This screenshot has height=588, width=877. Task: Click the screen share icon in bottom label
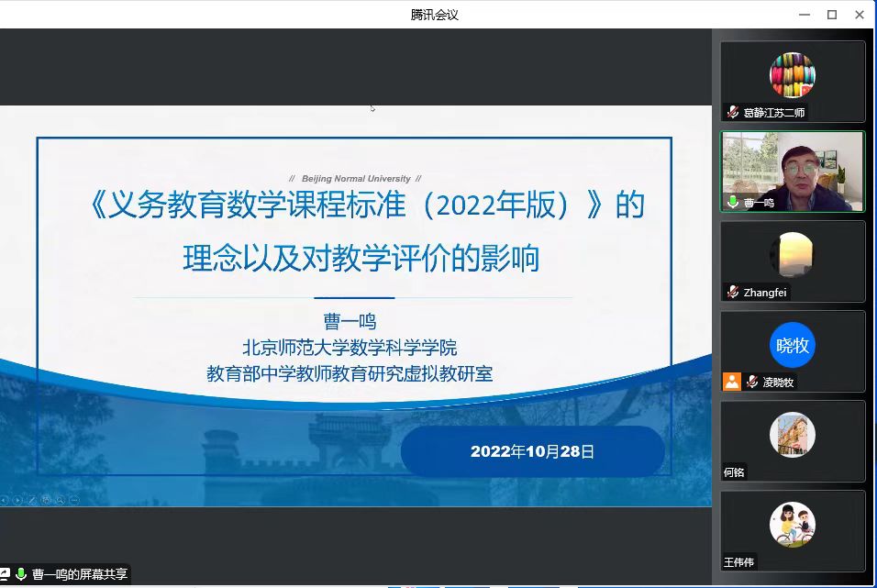(x=5, y=574)
